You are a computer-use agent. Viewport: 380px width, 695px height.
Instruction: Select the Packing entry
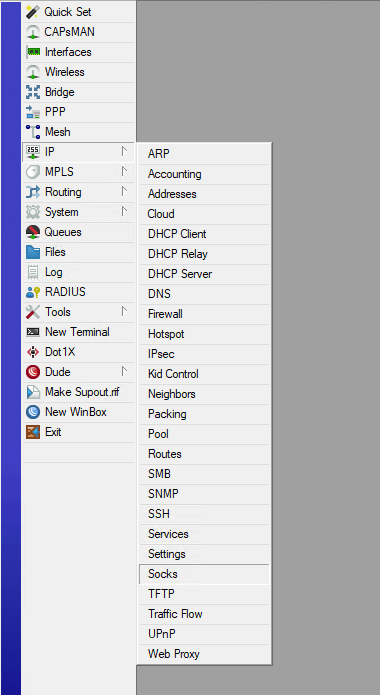[204, 414]
